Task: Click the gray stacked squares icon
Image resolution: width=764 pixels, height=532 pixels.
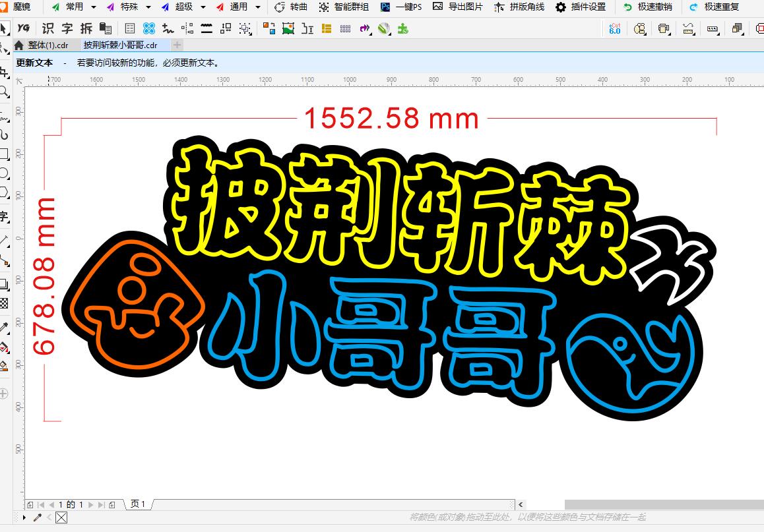Action: point(737,29)
